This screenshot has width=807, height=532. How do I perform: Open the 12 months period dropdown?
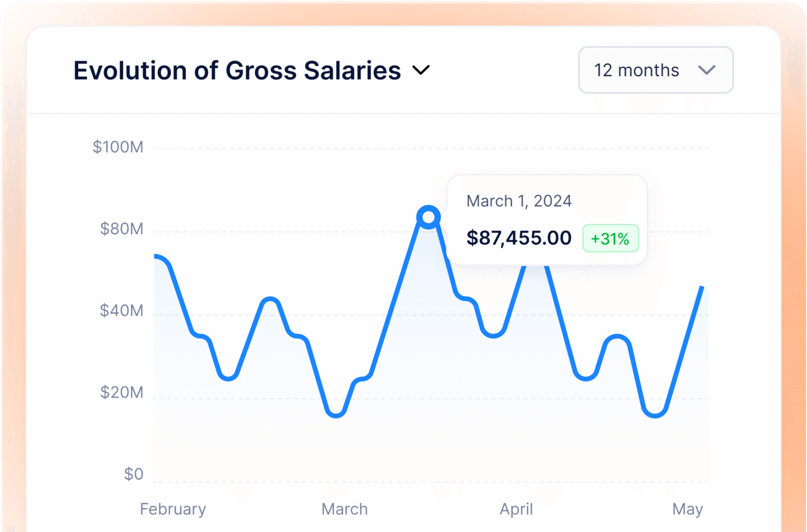click(x=655, y=70)
